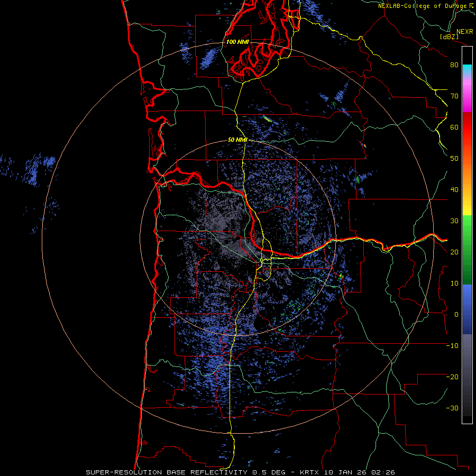
Task: Click the 30 value on the dBZ scale
Action: point(454,221)
